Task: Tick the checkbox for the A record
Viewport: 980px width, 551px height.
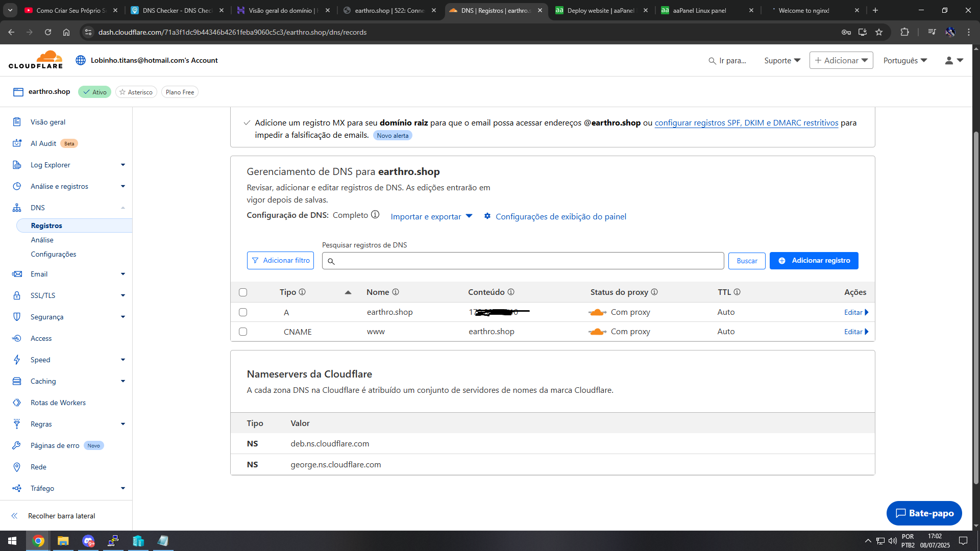Action: [x=243, y=312]
